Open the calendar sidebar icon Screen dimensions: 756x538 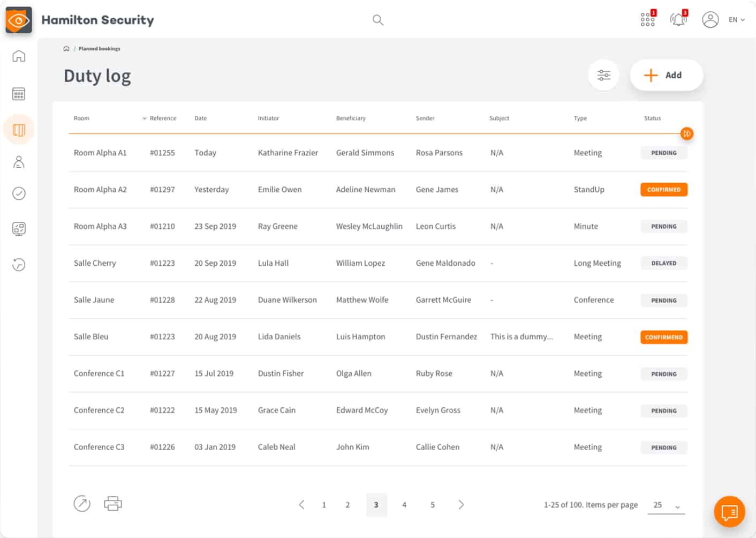click(19, 94)
